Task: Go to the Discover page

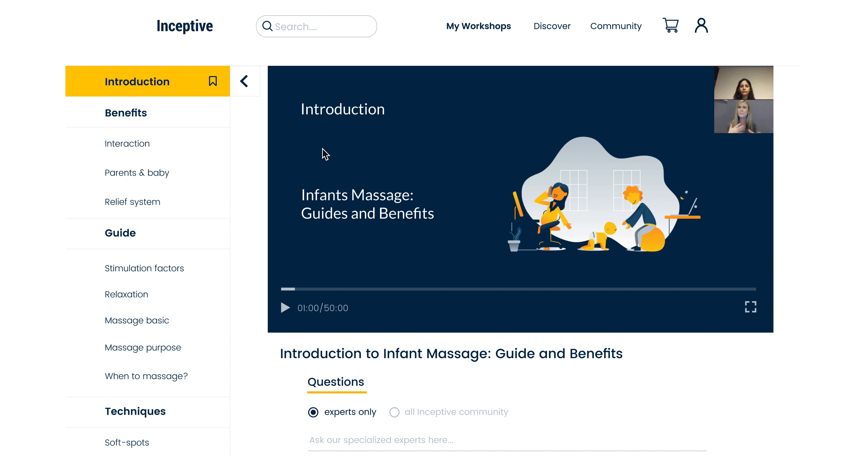Action: pos(552,26)
